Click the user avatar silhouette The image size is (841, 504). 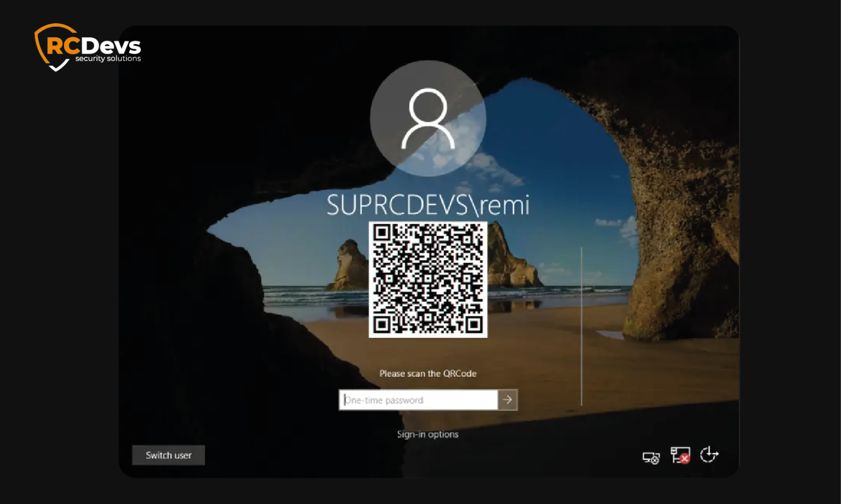click(x=428, y=118)
